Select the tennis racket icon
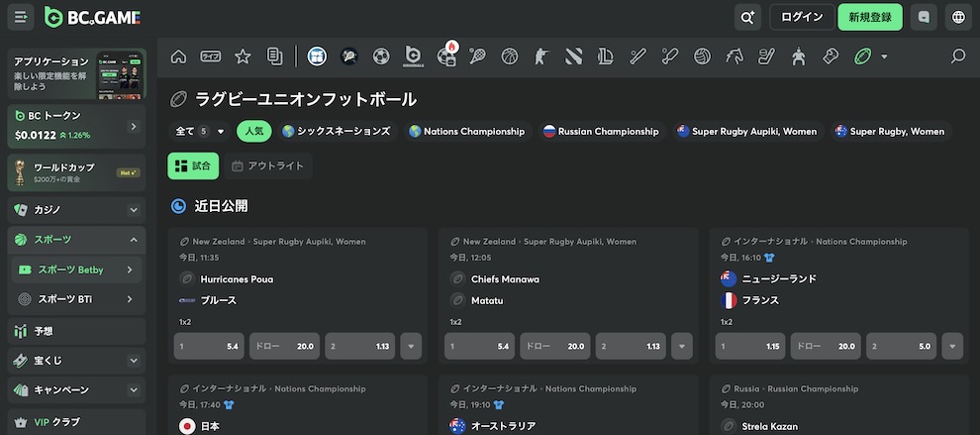The height and width of the screenshot is (435, 980). coord(477,56)
